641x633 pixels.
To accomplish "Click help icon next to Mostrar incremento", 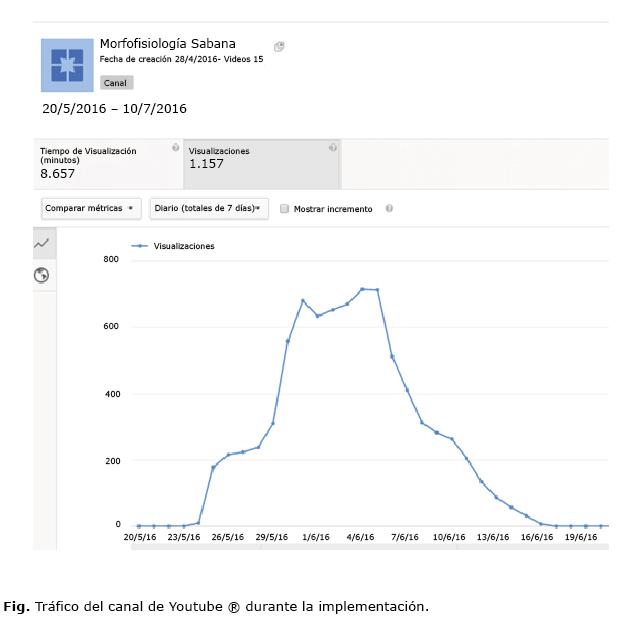I will pyautogui.click(x=389, y=209).
